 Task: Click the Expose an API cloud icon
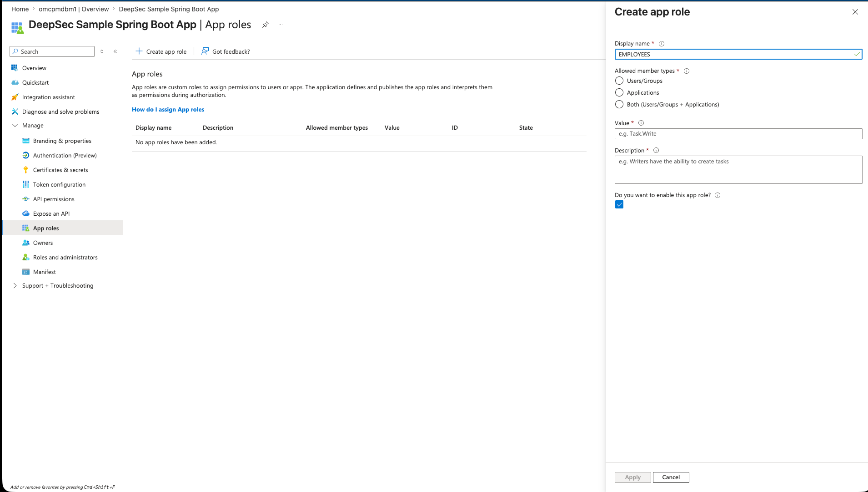(26, 213)
